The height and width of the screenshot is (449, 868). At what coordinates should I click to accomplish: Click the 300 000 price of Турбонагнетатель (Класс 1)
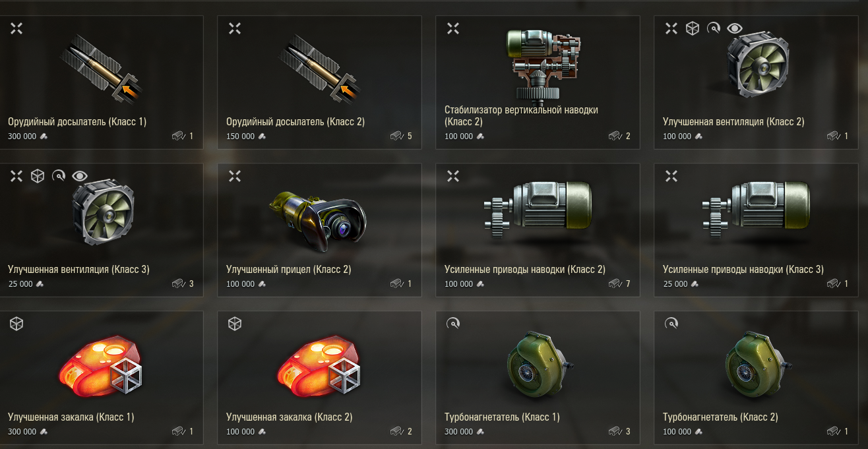[458, 432]
